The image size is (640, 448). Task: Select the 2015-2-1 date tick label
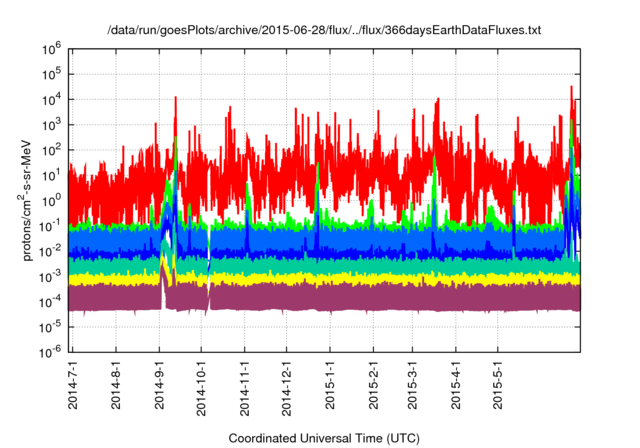point(373,385)
